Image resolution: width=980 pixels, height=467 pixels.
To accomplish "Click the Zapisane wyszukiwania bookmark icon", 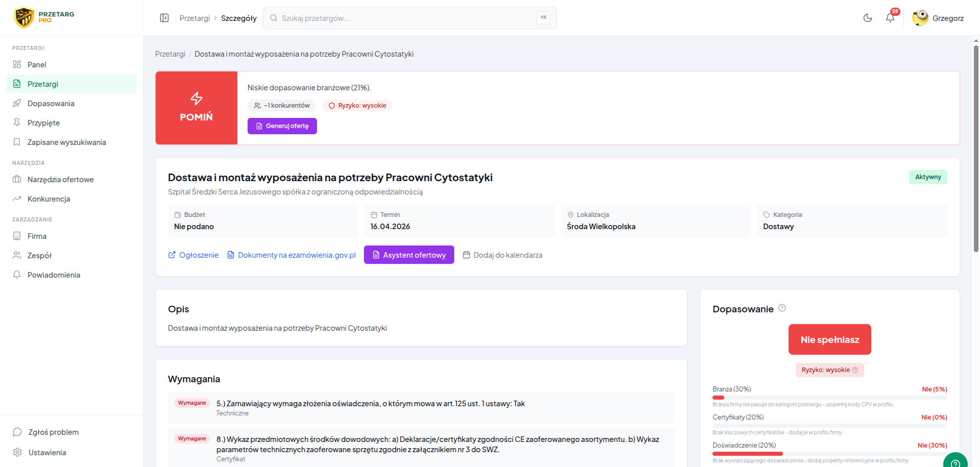I will (x=17, y=142).
